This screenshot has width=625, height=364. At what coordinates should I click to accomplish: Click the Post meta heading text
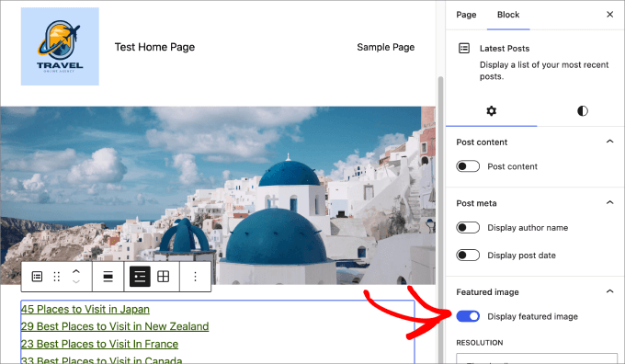(x=476, y=203)
